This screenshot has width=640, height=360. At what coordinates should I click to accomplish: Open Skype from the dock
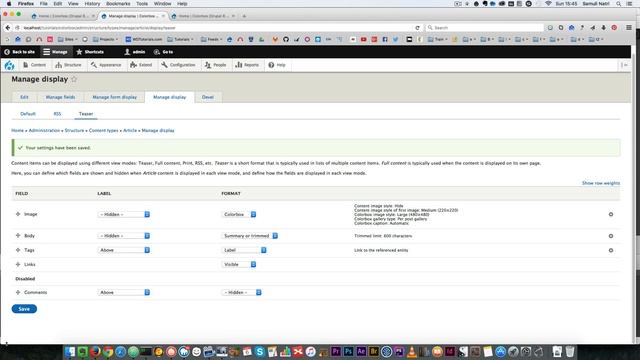coord(260,351)
